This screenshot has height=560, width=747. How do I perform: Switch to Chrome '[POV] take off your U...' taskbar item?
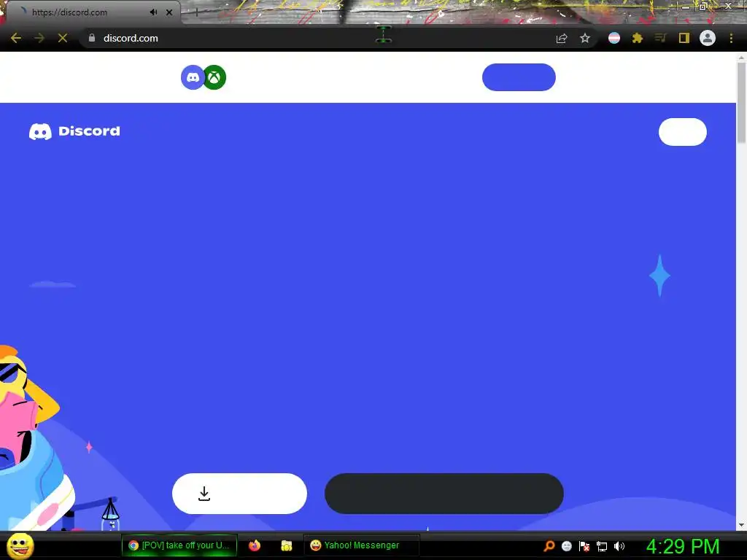(x=179, y=545)
